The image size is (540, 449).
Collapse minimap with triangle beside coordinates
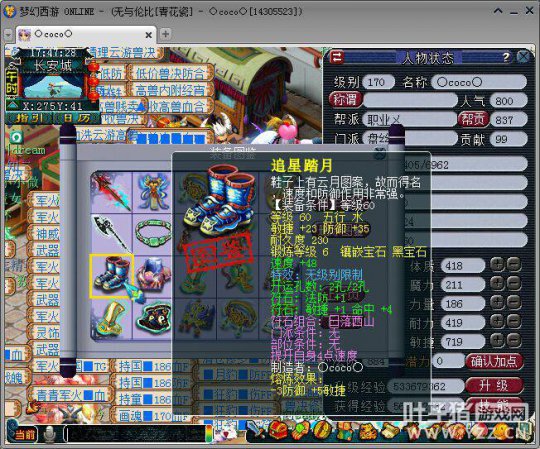click(13, 105)
